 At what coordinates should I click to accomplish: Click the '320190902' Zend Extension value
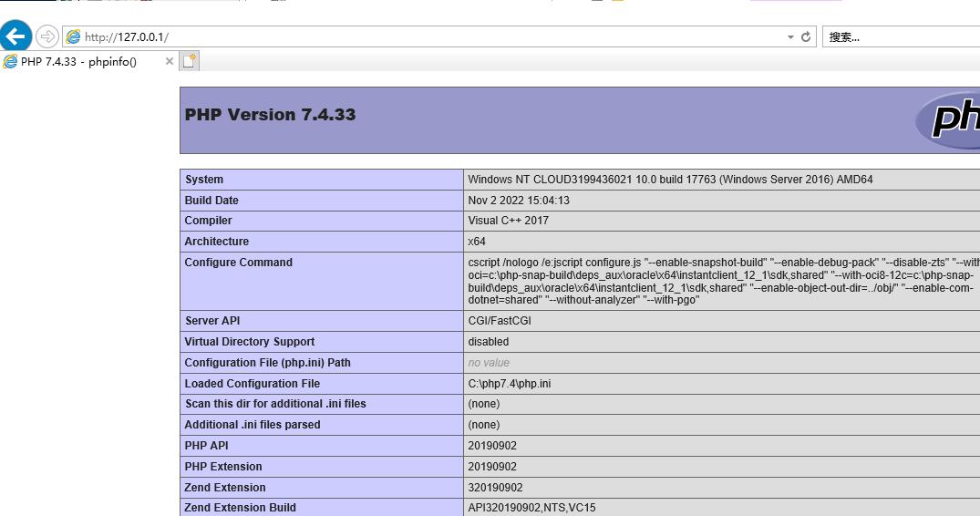point(496,487)
